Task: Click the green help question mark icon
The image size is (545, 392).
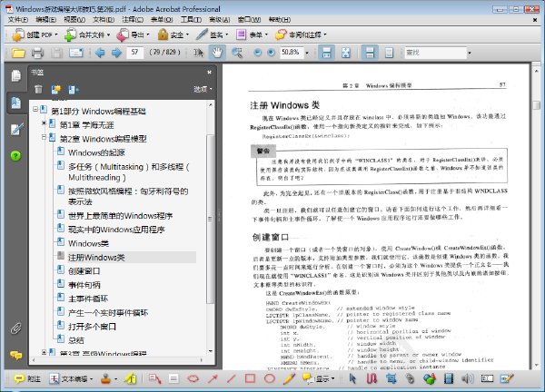Action: [15, 155]
